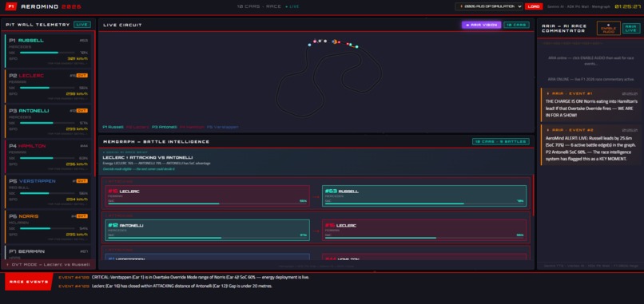Viewport: 644px width, 304px height.
Task: Click the red LOAD button
Action: 534,6
